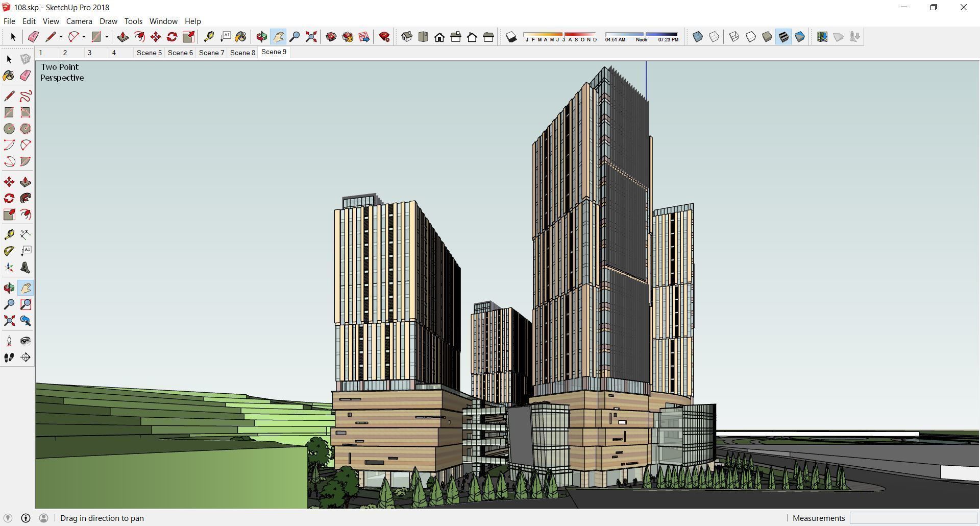Screen dimensions: 980x526
Task: Set Shaded With Textures style
Action: click(783, 37)
